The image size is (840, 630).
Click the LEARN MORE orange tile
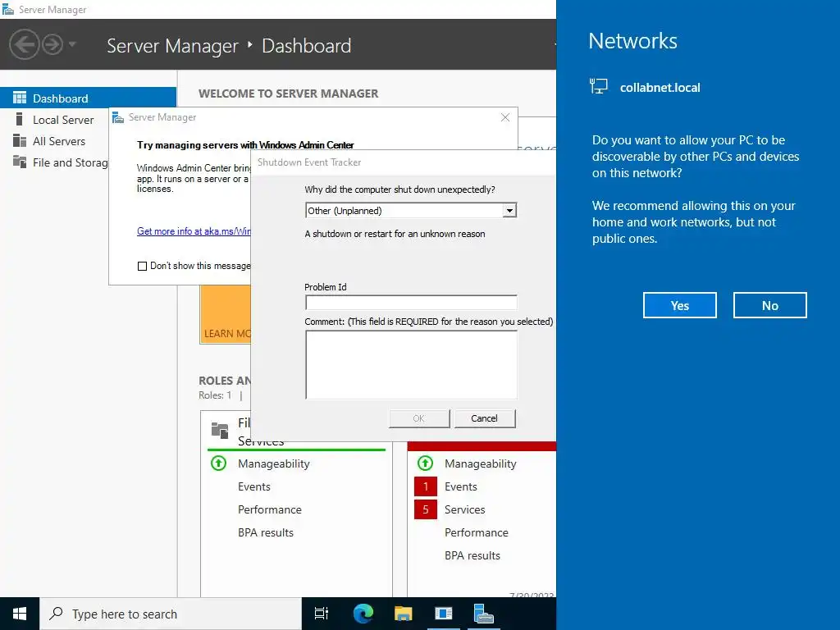(x=226, y=314)
